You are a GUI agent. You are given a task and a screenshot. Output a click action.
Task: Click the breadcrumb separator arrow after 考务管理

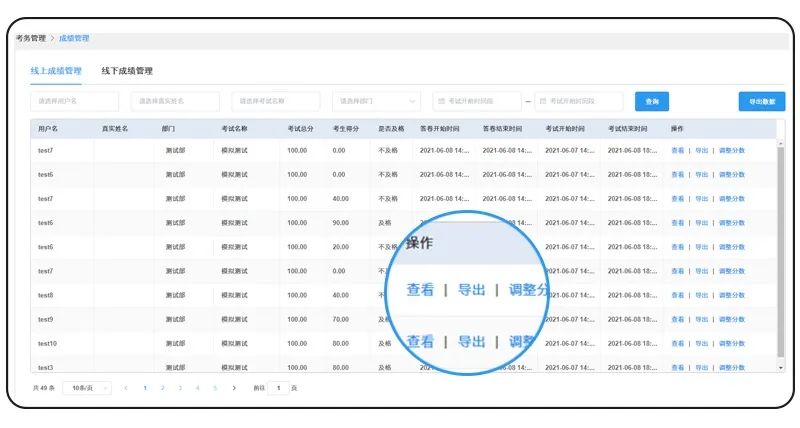(x=52, y=38)
